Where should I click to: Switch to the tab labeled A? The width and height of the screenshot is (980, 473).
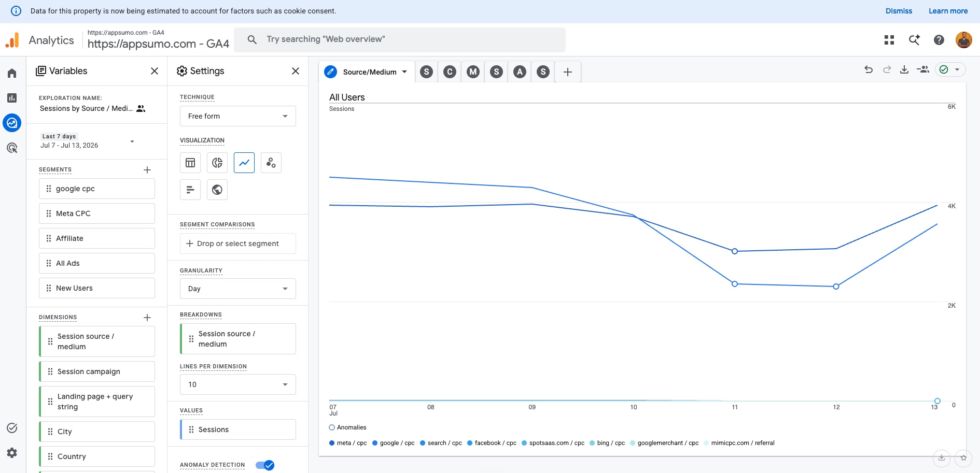tap(520, 72)
